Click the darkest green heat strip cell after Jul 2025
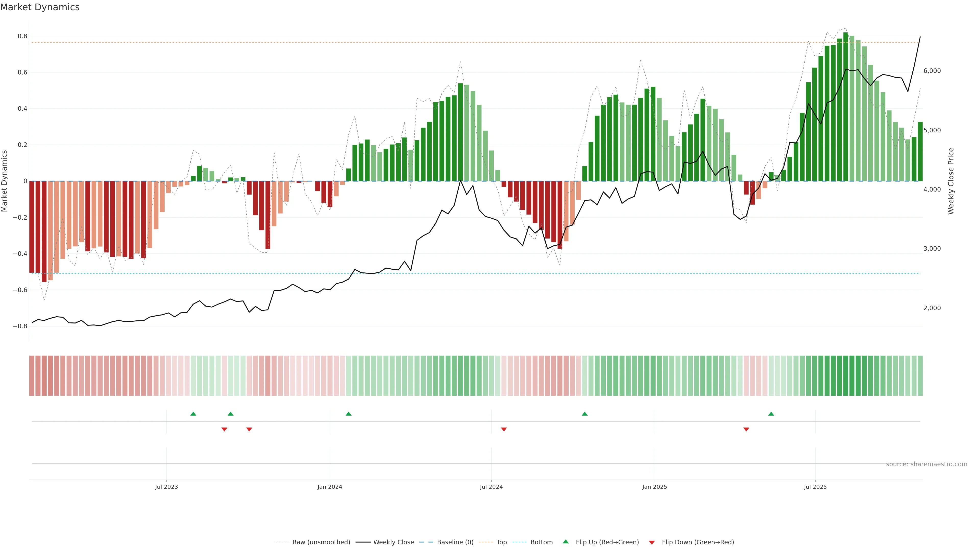This screenshot has height=551, width=980. click(x=846, y=375)
